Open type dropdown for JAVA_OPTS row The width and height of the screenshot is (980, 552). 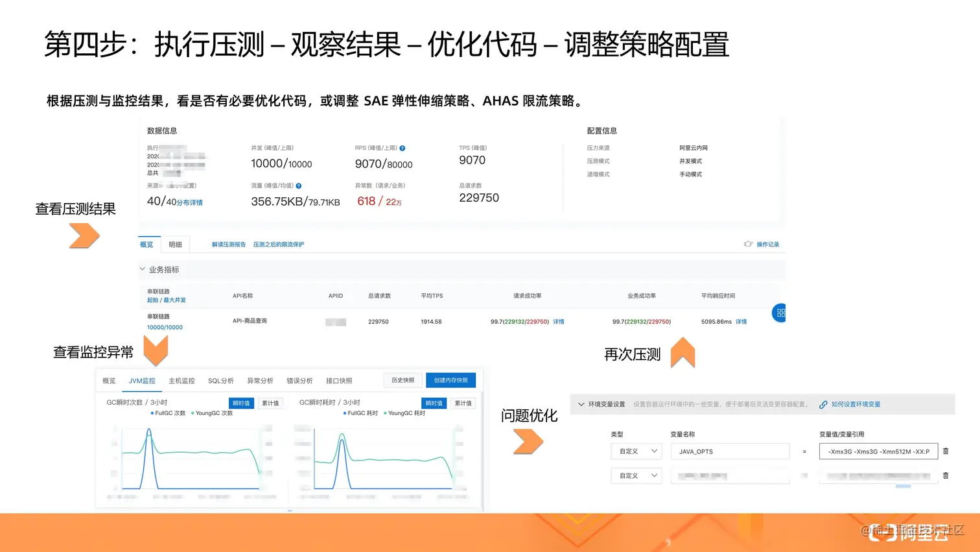pyautogui.click(x=636, y=451)
